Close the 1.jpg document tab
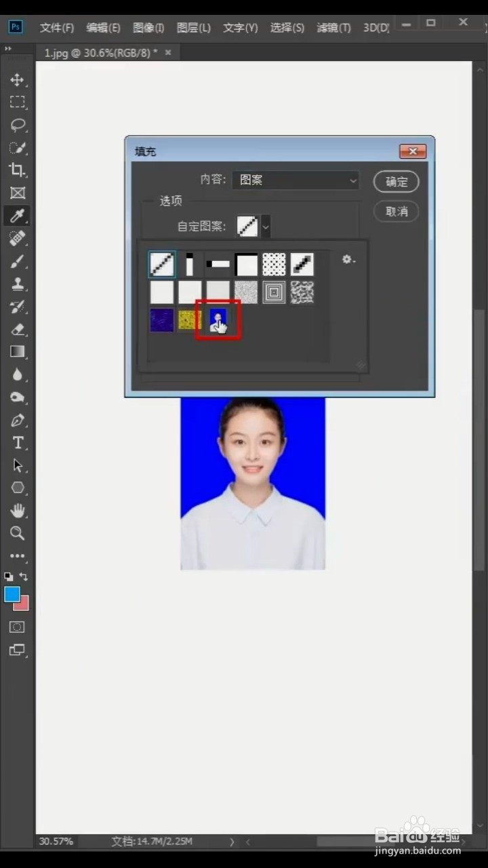The image size is (488, 868). pos(168,52)
